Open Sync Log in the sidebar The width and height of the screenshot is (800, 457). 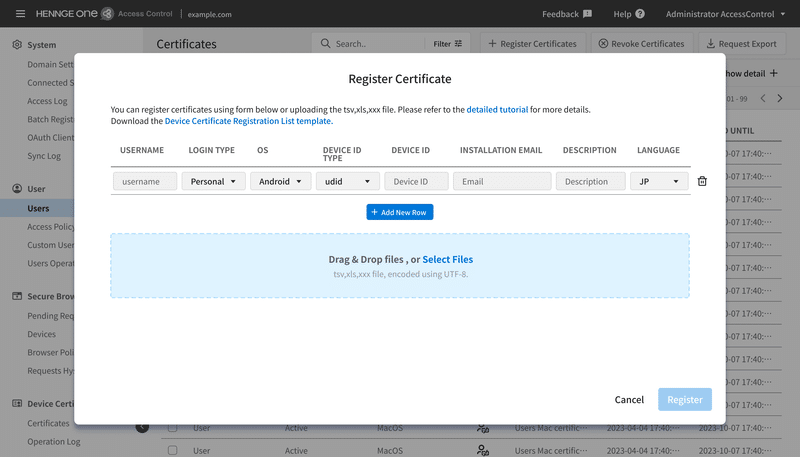[x=44, y=156]
